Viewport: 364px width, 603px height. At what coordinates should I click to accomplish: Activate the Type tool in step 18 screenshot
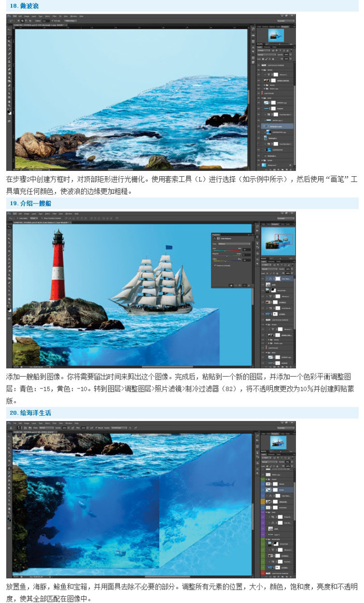point(9,89)
